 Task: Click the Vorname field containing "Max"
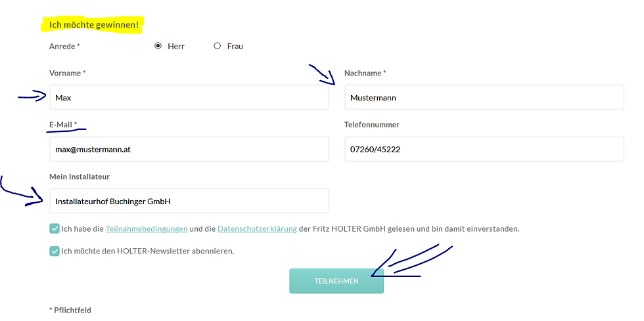click(x=189, y=97)
